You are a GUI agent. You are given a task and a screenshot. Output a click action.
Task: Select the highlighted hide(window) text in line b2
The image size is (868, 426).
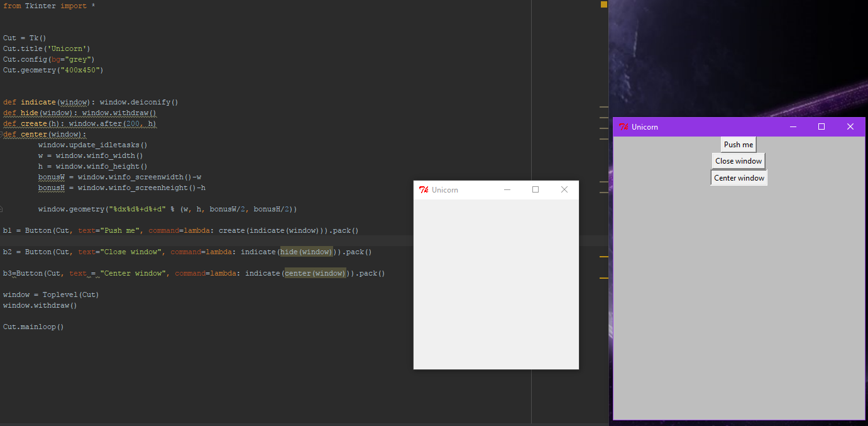click(x=306, y=251)
